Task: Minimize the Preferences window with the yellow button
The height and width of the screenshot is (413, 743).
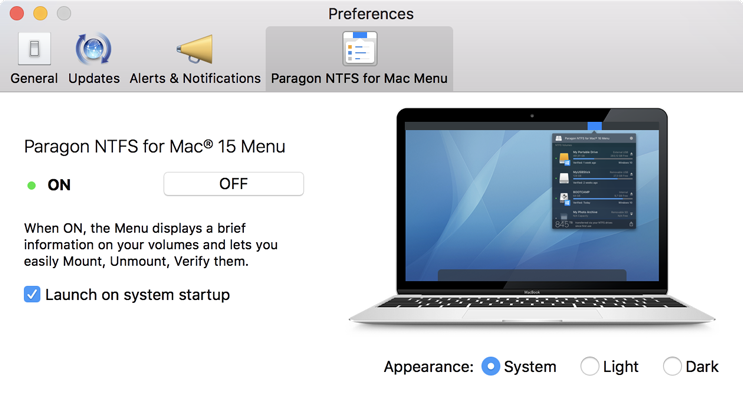Action: pos(40,13)
